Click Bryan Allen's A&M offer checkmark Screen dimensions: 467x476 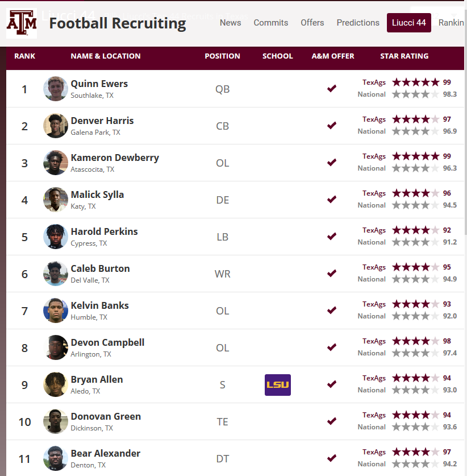pyautogui.click(x=332, y=384)
